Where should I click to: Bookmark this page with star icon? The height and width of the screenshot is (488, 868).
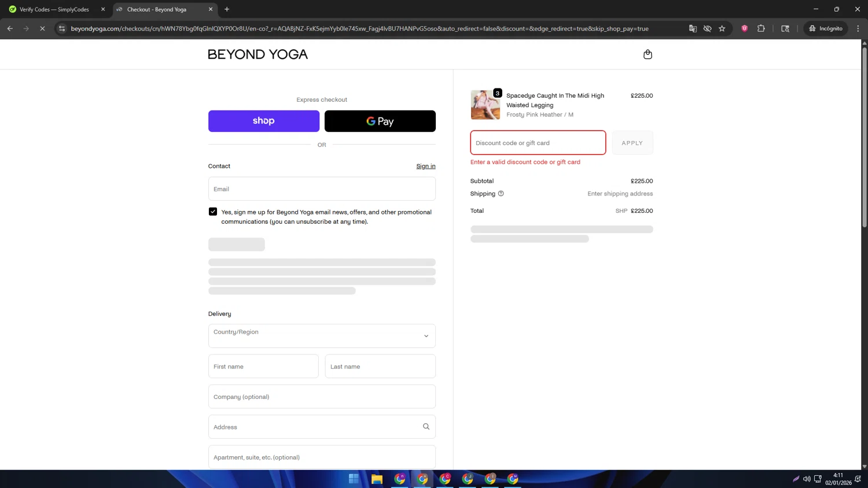pyautogui.click(x=722, y=28)
